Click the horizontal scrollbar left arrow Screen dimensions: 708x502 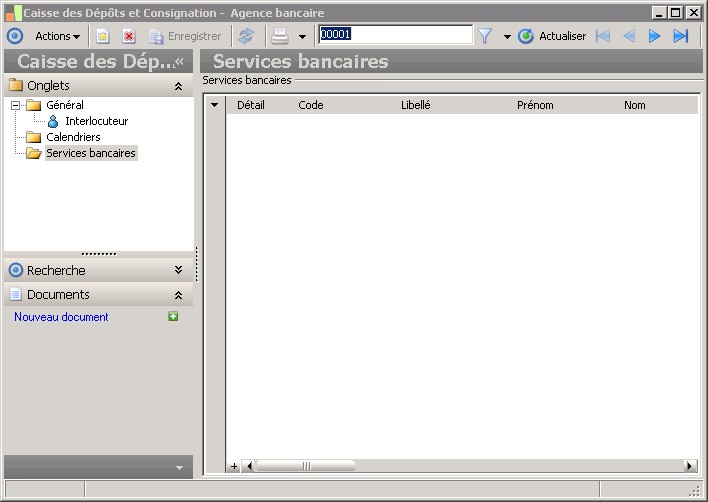coord(248,466)
